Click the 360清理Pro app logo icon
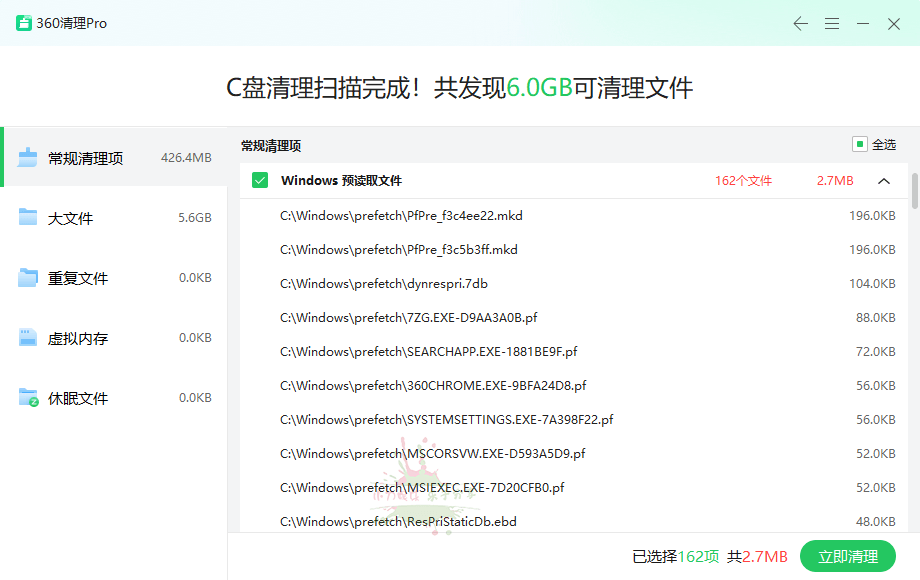Image resolution: width=920 pixels, height=580 pixels. click(x=24, y=23)
